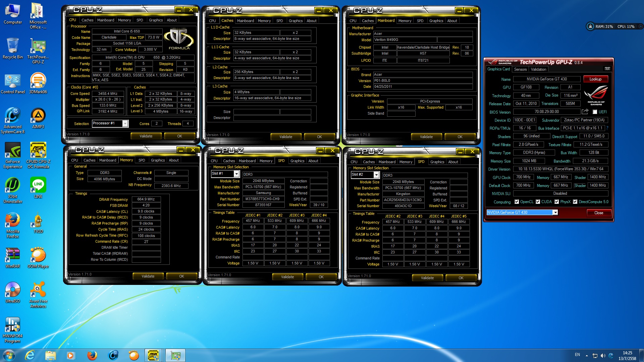
Task: Click the GPU-Z screenshot camera icon
Action: (x=607, y=69)
